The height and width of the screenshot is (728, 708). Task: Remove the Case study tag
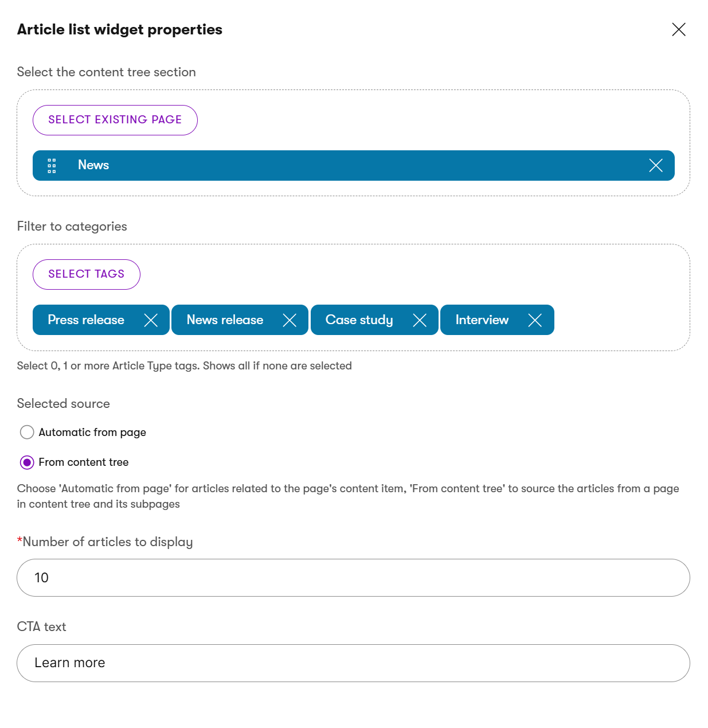click(x=420, y=320)
